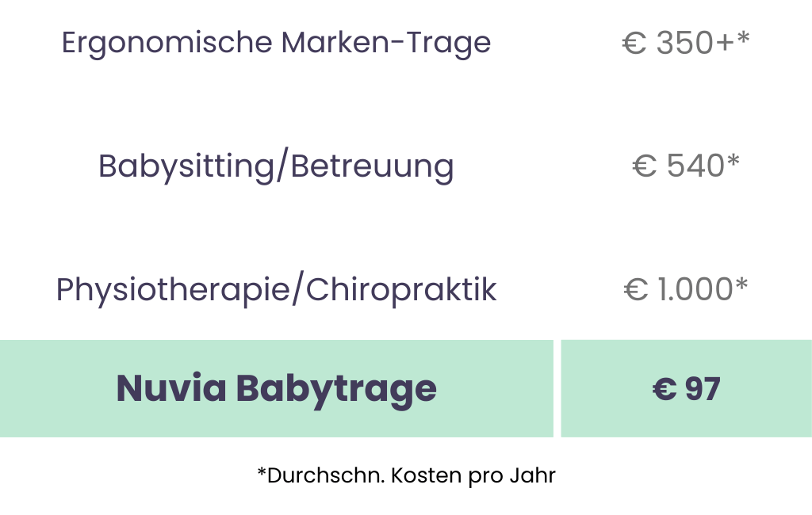The image size is (812, 515).
Task: Click the word Chiropraktik
Action: pos(401,290)
